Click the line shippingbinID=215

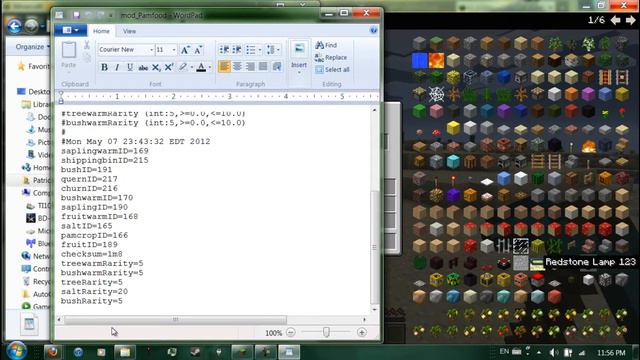click(104, 160)
